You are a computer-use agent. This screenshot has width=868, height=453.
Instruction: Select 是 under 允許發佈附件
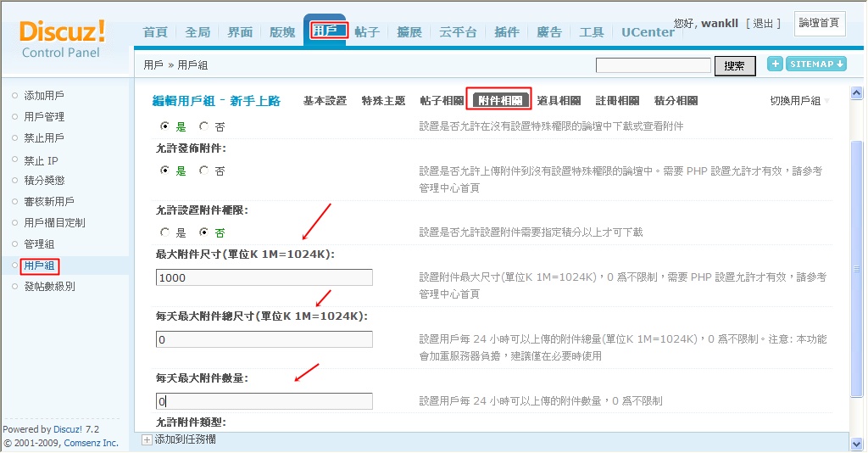164,171
